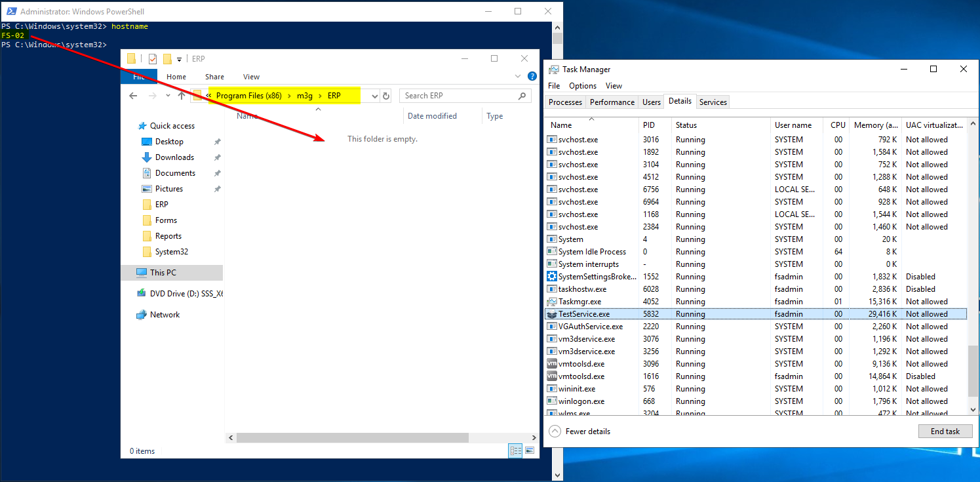Go back in File Explorer
980x482 pixels.
pyautogui.click(x=134, y=96)
